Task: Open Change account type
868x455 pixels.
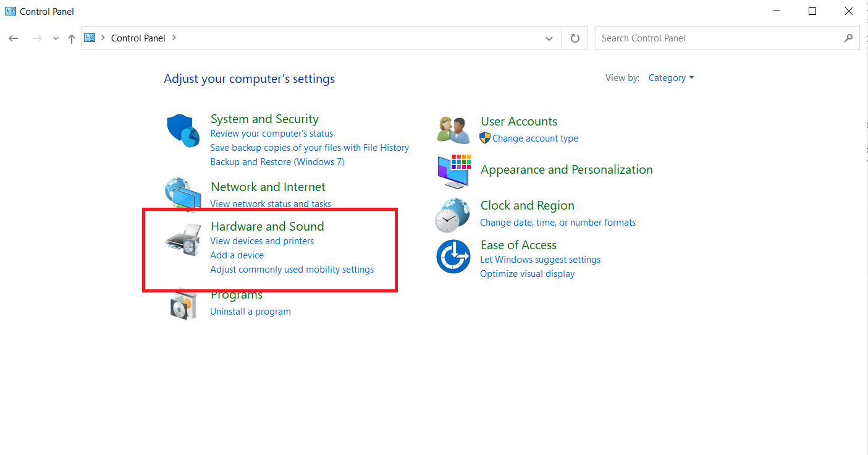Action: pyautogui.click(x=535, y=138)
